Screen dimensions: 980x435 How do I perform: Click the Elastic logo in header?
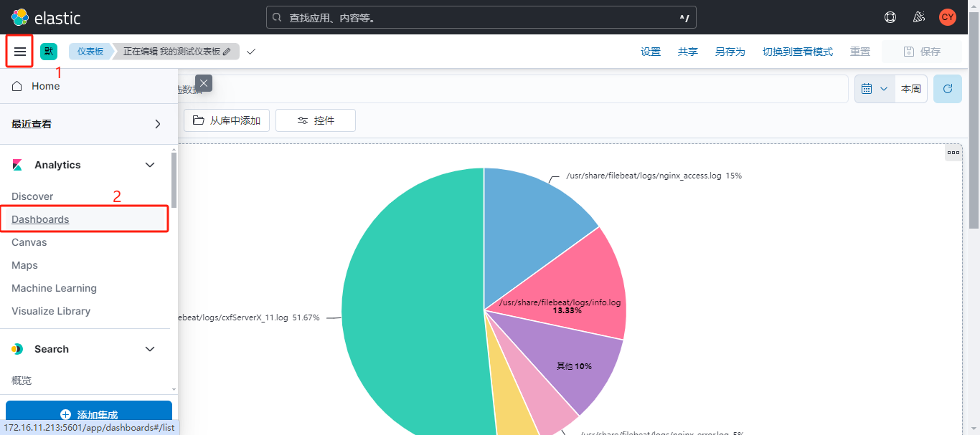click(47, 18)
